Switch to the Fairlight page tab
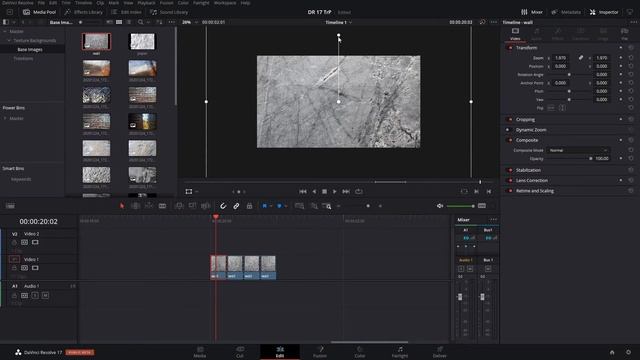This screenshot has height=360, width=640. pos(400,352)
